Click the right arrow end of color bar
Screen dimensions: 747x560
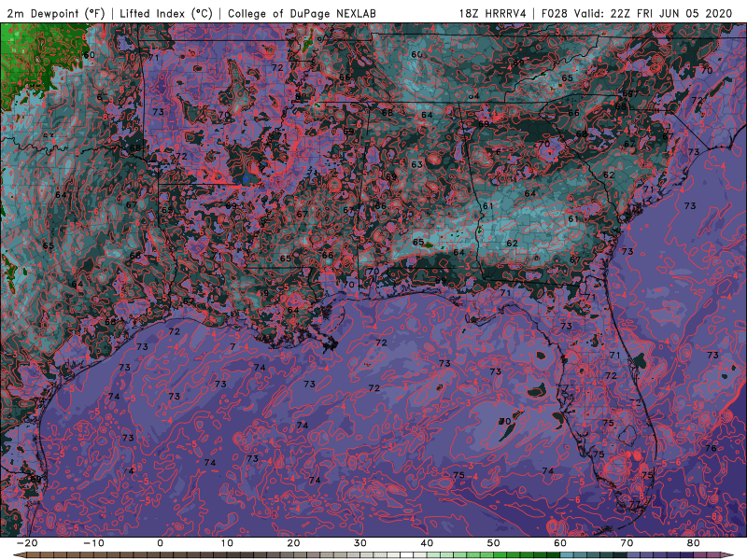(727, 555)
